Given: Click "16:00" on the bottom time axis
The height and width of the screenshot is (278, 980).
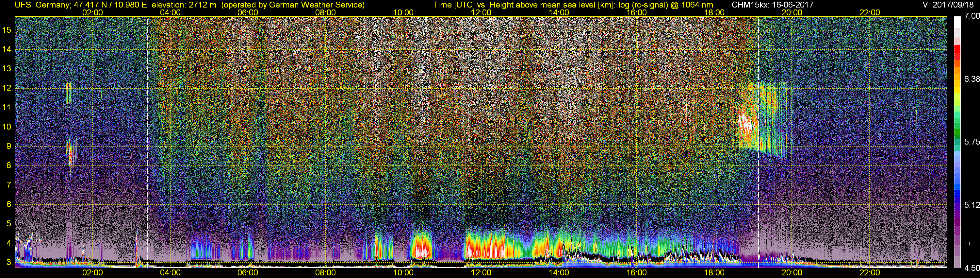Looking at the screenshot, I should coord(637,273).
